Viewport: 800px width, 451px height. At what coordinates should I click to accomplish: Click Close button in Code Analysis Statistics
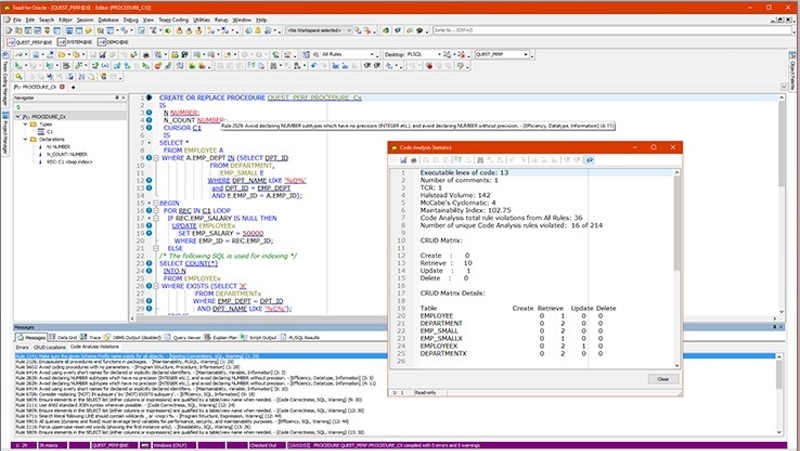point(663,379)
